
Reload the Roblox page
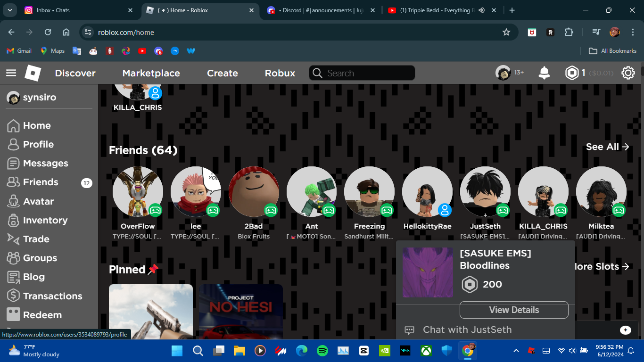point(48,32)
